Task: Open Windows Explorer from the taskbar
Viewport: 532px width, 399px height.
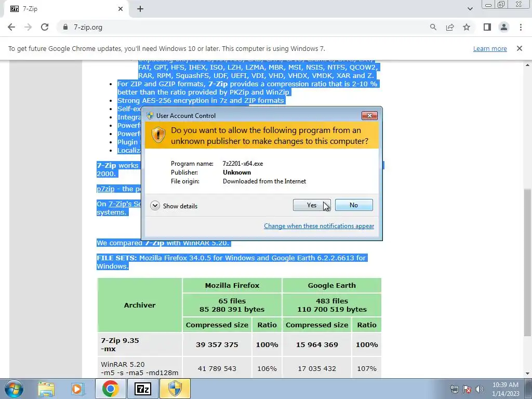Action: (46, 389)
